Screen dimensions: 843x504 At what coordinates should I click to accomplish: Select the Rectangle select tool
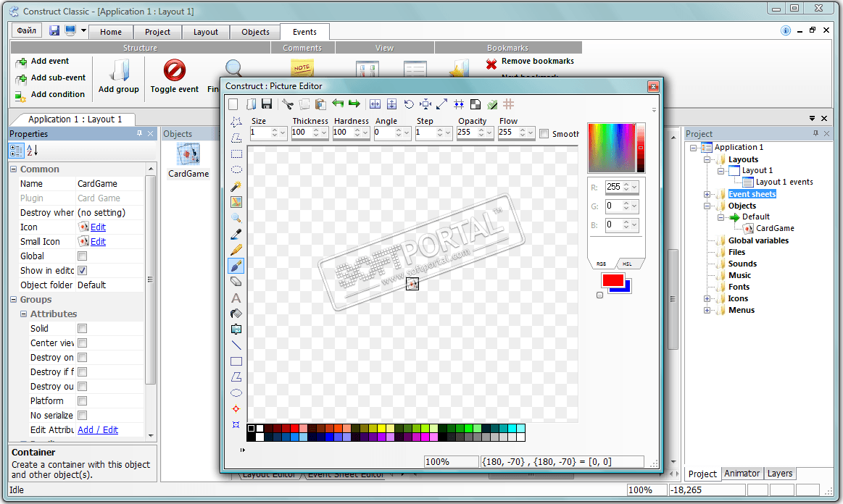[236, 154]
